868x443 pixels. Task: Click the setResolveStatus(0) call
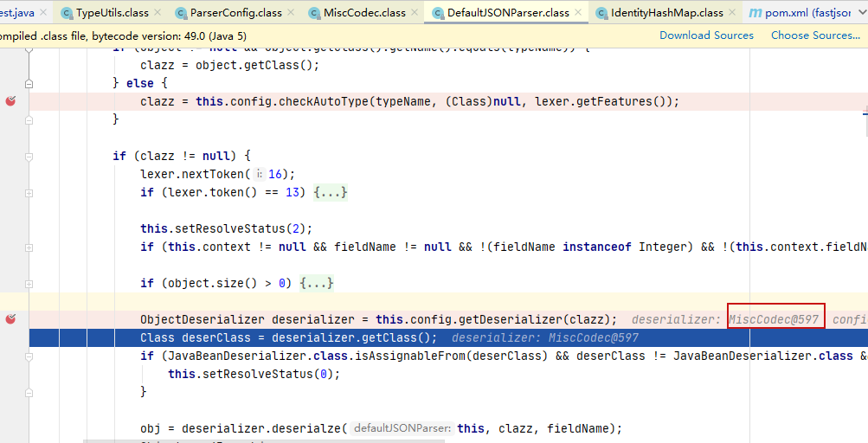coord(254,375)
